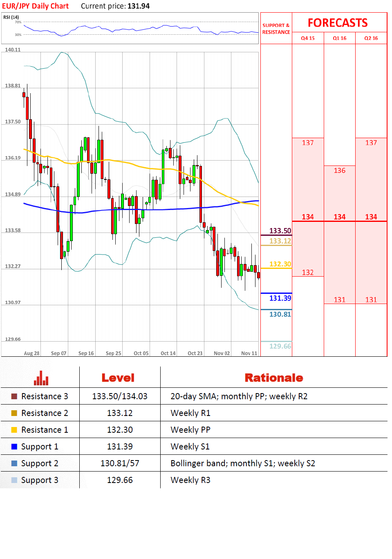Click the 137 forecast high in Q4 15

pos(308,143)
